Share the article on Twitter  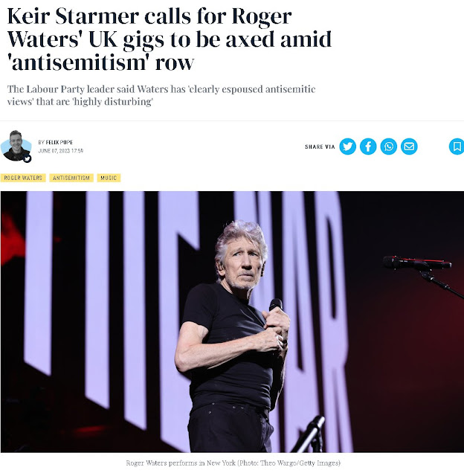pos(347,147)
